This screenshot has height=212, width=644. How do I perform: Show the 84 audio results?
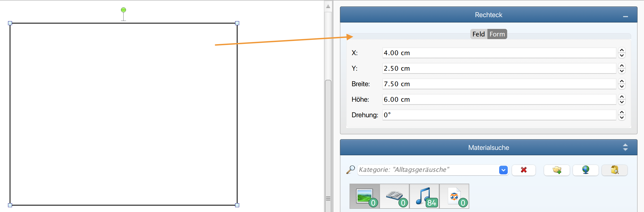coord(424,196)
